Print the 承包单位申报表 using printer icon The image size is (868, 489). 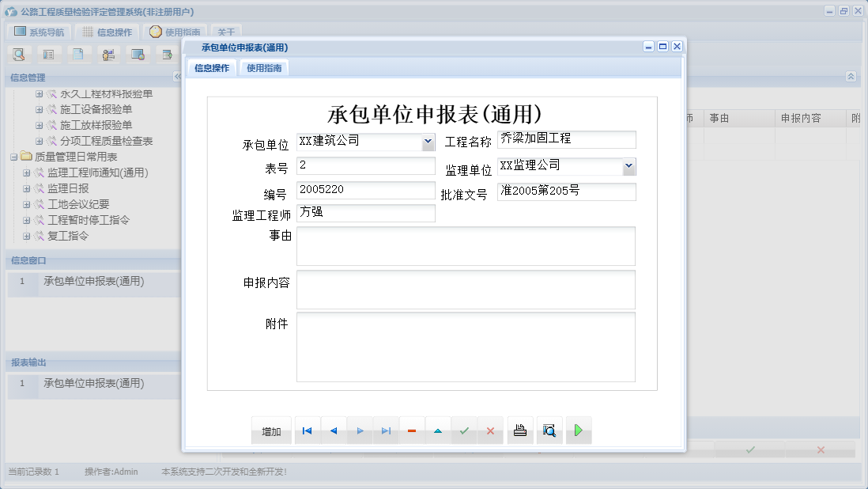pyautogui.click(x=520, y=430)
